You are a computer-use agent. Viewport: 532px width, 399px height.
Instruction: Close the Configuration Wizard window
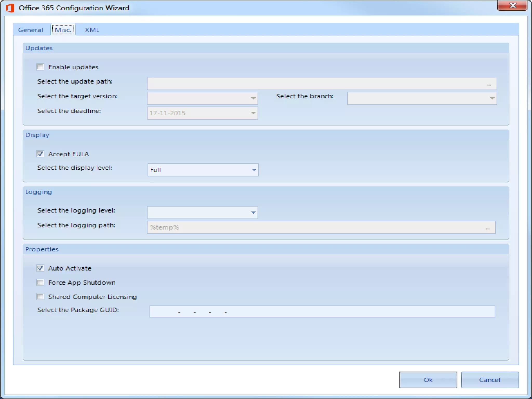pos(512,5)
